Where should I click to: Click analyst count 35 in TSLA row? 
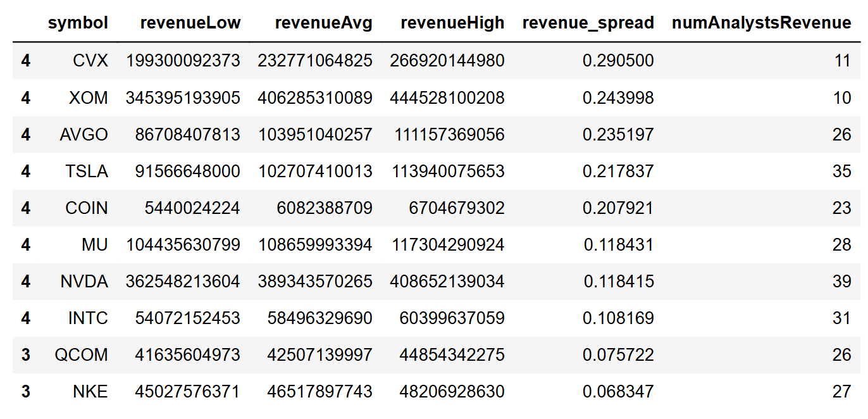coord(842,171)
